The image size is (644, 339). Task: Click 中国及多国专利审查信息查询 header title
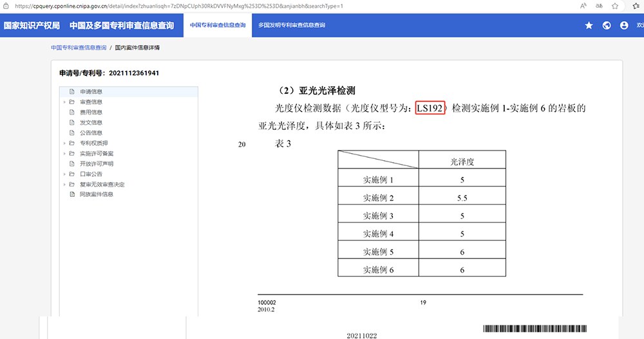pyautogui.click(x=122, y=26)
